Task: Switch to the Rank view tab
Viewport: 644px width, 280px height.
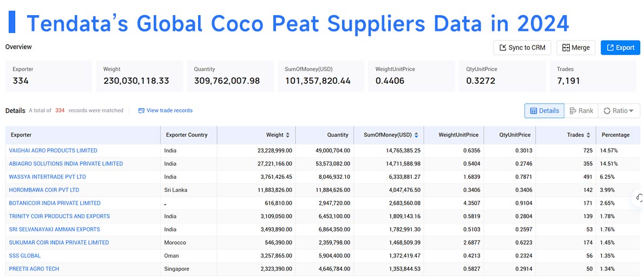Action: pyautogui.click(x=581, y=111)
